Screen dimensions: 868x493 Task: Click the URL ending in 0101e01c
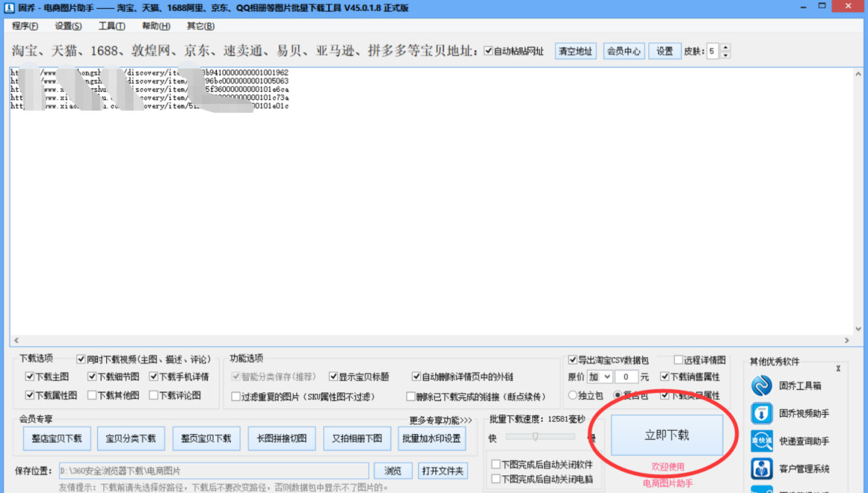click(149, 106)
